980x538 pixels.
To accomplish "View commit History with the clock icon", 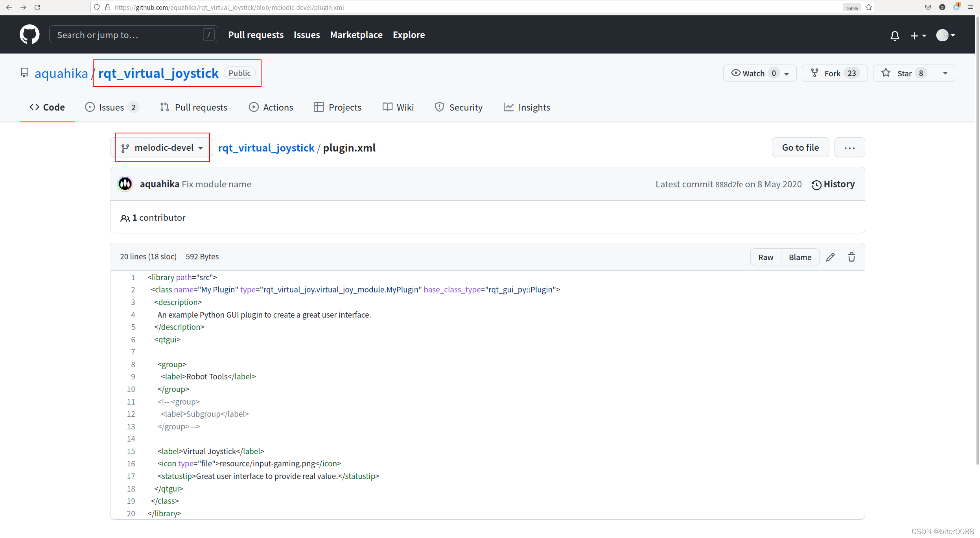I will coord(833,184).
